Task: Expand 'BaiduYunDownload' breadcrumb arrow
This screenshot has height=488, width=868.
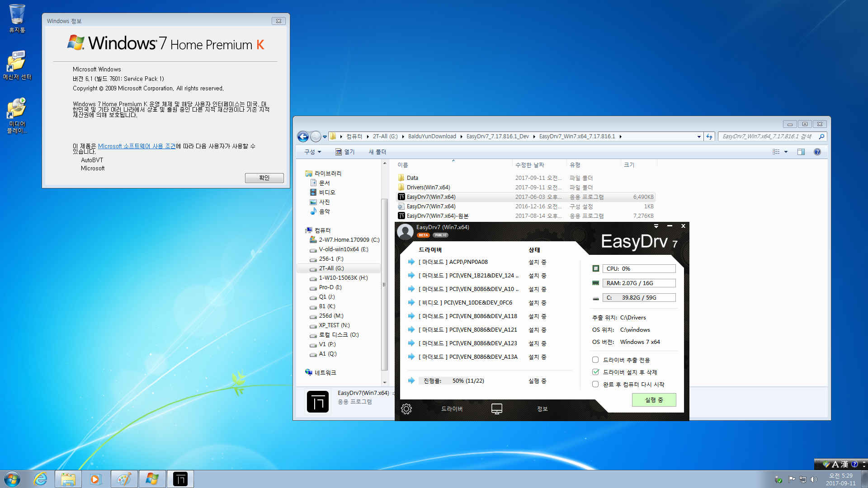Action: 461,136
